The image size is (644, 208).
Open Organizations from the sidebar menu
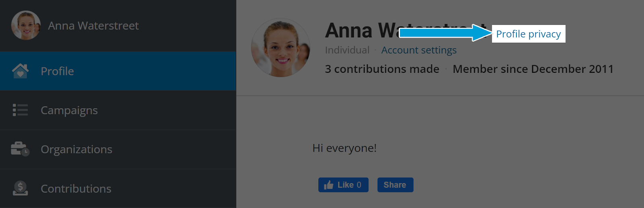[76, 149]
